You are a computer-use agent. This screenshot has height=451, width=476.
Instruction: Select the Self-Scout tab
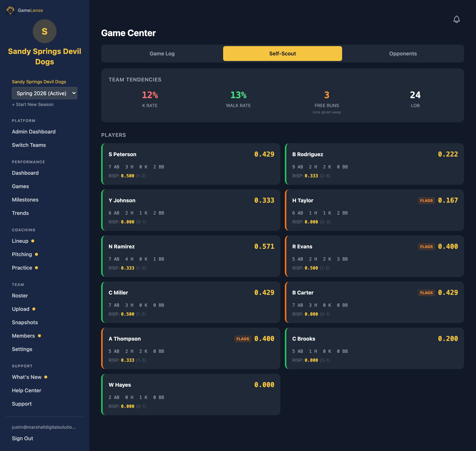tap(282, 54)
